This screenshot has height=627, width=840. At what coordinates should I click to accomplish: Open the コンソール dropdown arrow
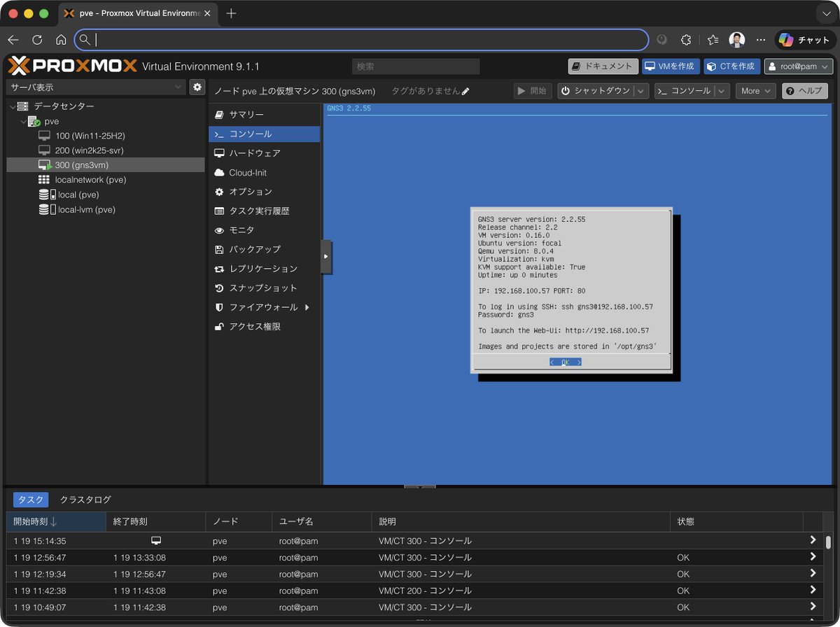click(x=722, y=91)
